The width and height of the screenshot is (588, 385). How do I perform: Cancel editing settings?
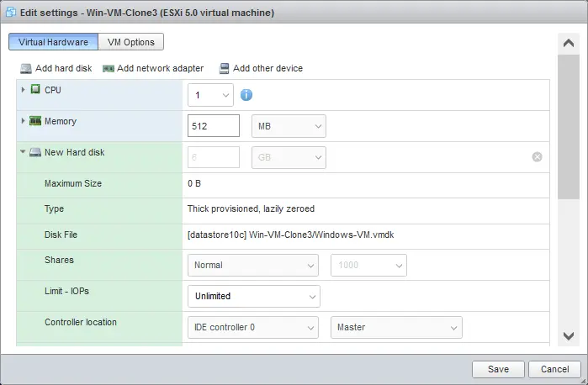click(554, 369)
